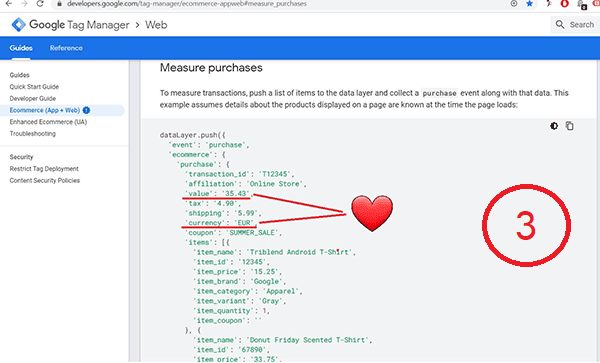Click the 'event': 'purchase' code line
Screen dimensions: 600x363
tap(209, 145)
